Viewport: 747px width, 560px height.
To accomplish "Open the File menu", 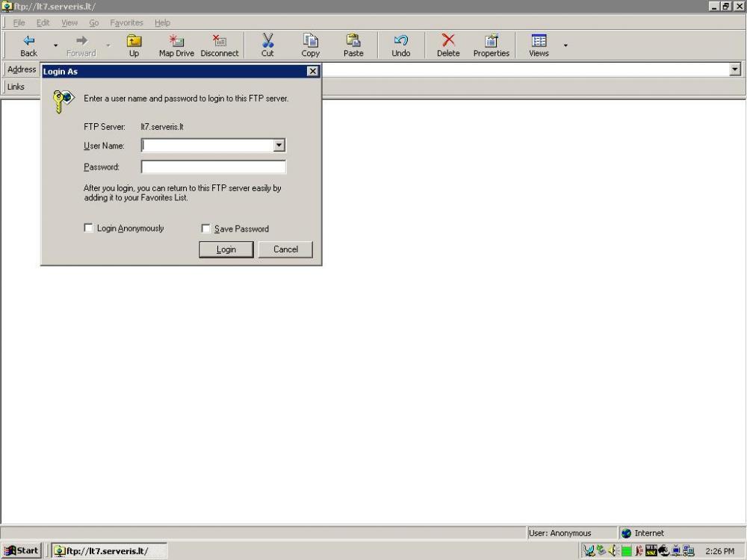I will (x=19, y=23).
